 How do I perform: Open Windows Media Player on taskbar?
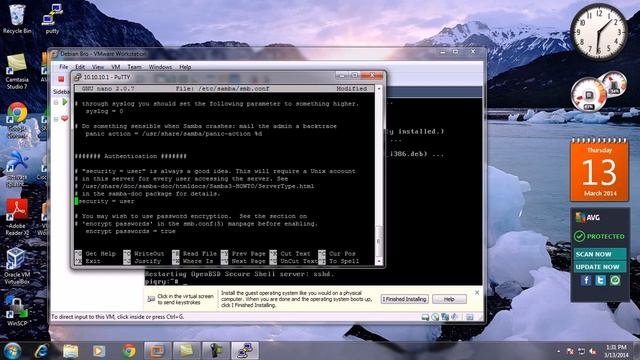tap(99, 351)
